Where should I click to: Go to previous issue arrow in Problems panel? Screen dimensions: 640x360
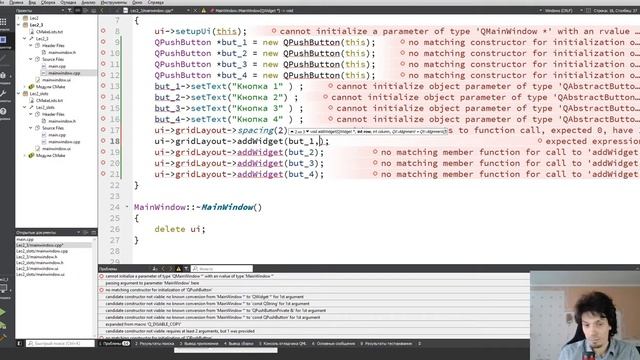point(163,269)
